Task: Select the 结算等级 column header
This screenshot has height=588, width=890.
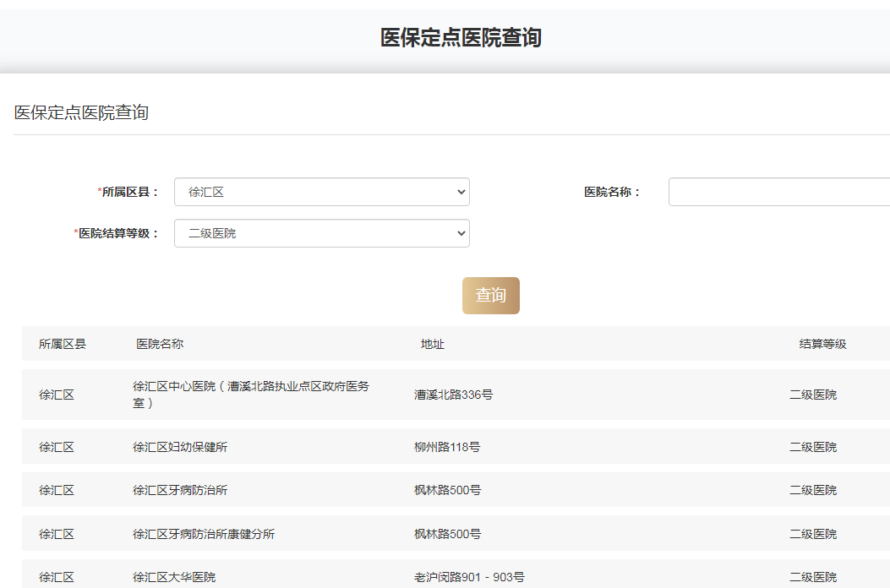Action: coord(822,344)
